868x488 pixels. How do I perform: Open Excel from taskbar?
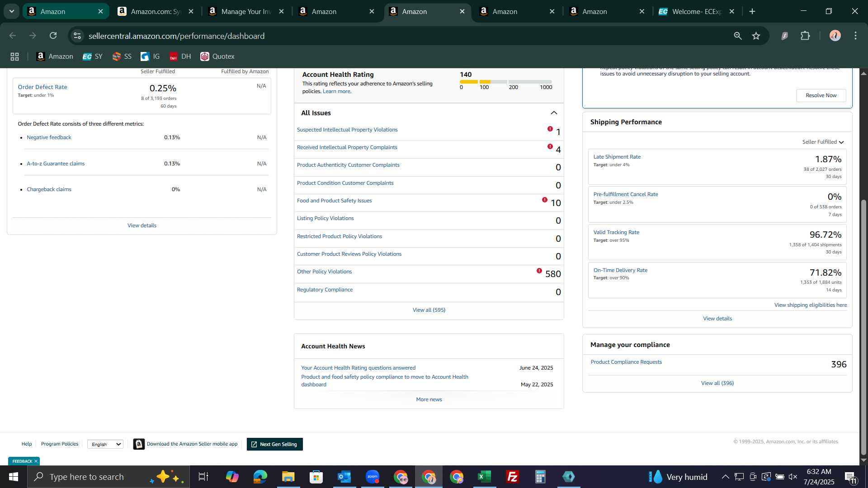(x=485, y=477)
